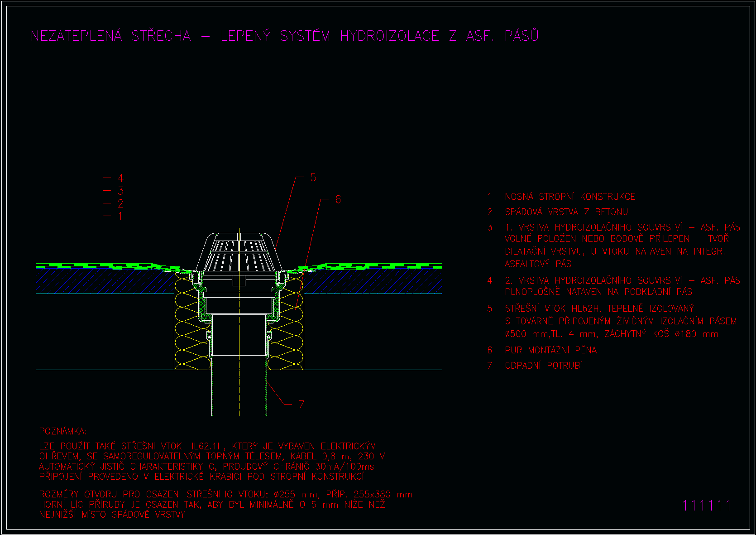Select note line LZE POUŽÍT TAKÉ STŘEŠNÍ VTOK HL62.1H
756x535 pixels.
point(207,446)
